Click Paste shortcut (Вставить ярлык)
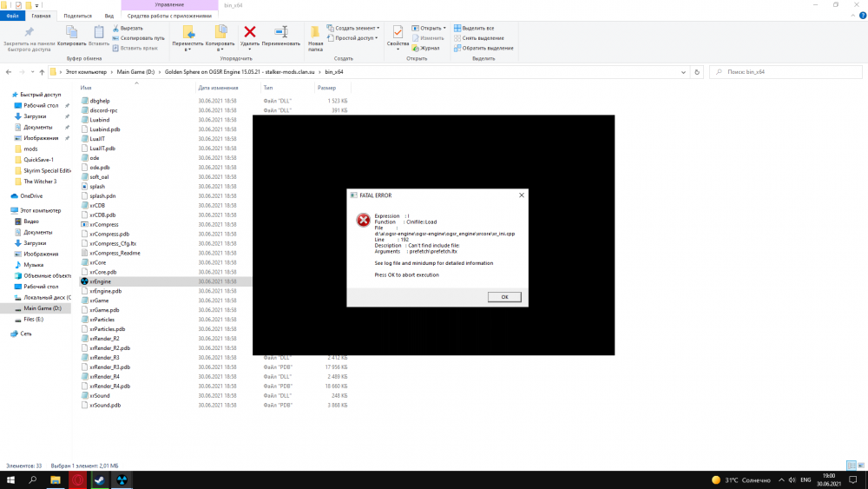This screenshot has width=868, height=489. click(135, 48)
